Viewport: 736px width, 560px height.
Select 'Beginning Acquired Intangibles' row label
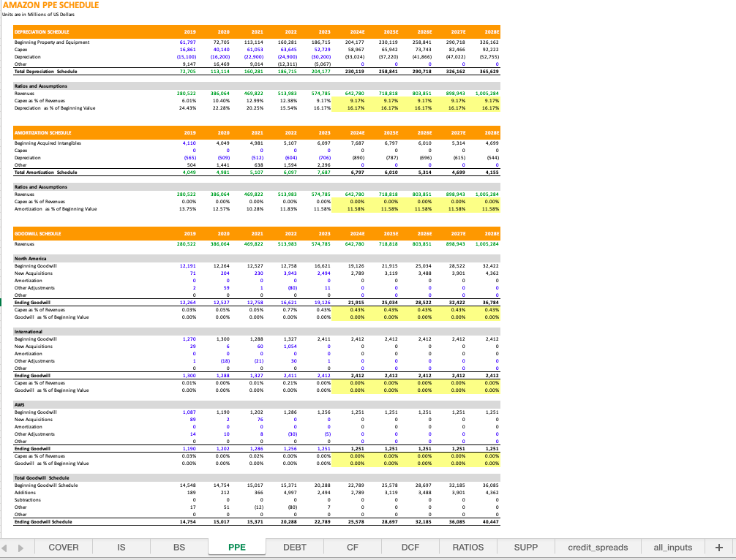coord(48,143)
